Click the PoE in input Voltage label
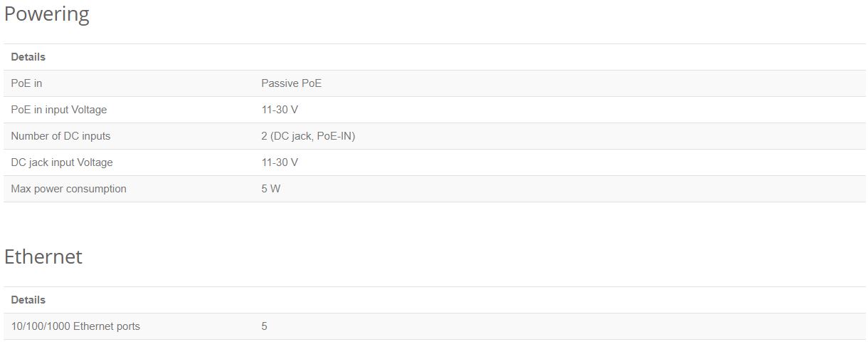This screenshot has height=342, width=868. point(59,110)
